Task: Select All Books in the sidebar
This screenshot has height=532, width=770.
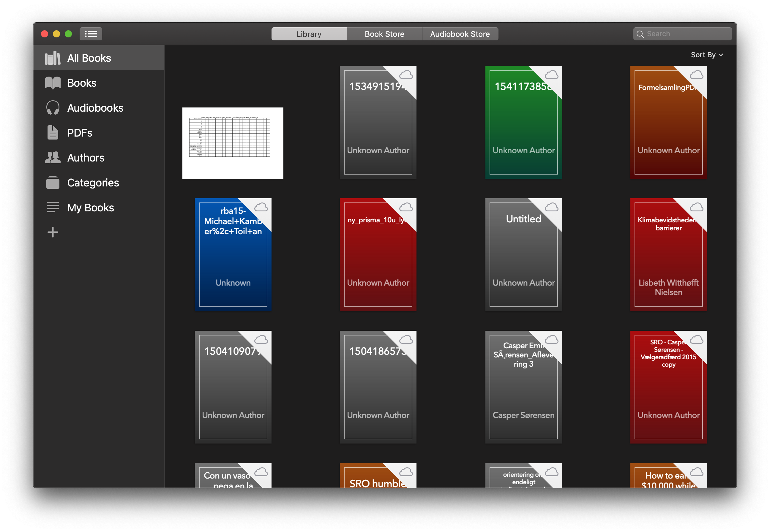Action: pos(99,58)
